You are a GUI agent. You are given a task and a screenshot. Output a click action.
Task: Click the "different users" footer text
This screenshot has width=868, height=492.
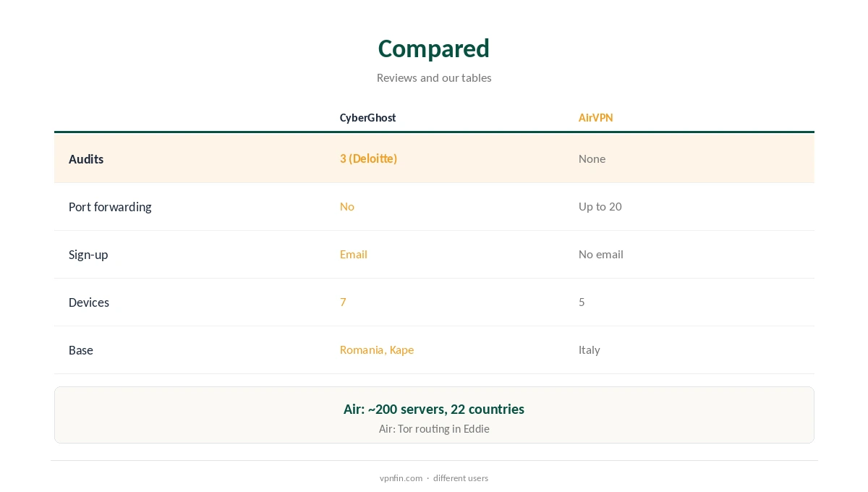(x=461, y=478)
